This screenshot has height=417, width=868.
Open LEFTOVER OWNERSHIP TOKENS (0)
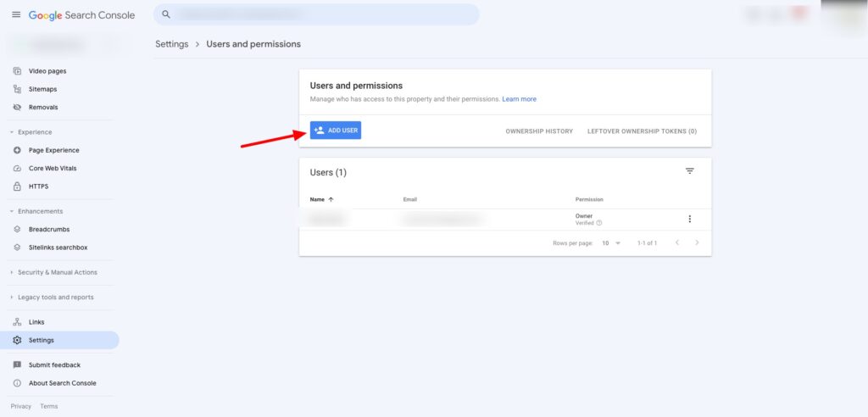coord(643,131)
